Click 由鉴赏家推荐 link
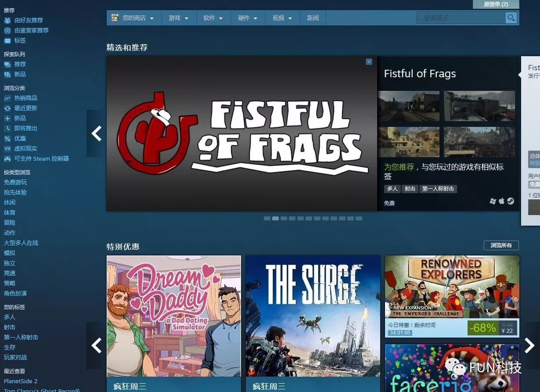The width and height of the screenshot is (540, 392). [32, 30]
